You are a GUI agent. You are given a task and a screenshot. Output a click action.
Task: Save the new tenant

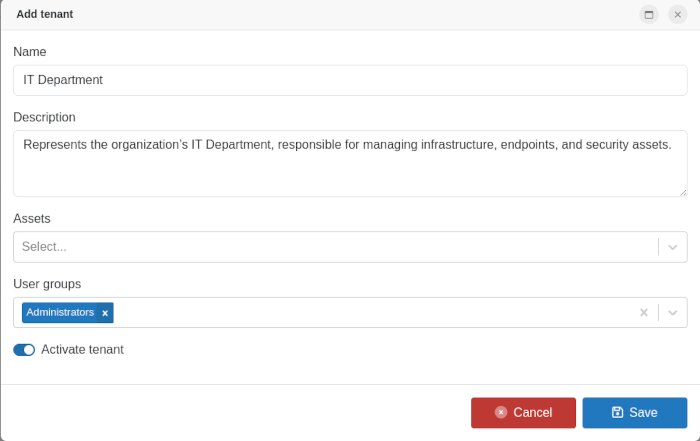coord(634,412)
